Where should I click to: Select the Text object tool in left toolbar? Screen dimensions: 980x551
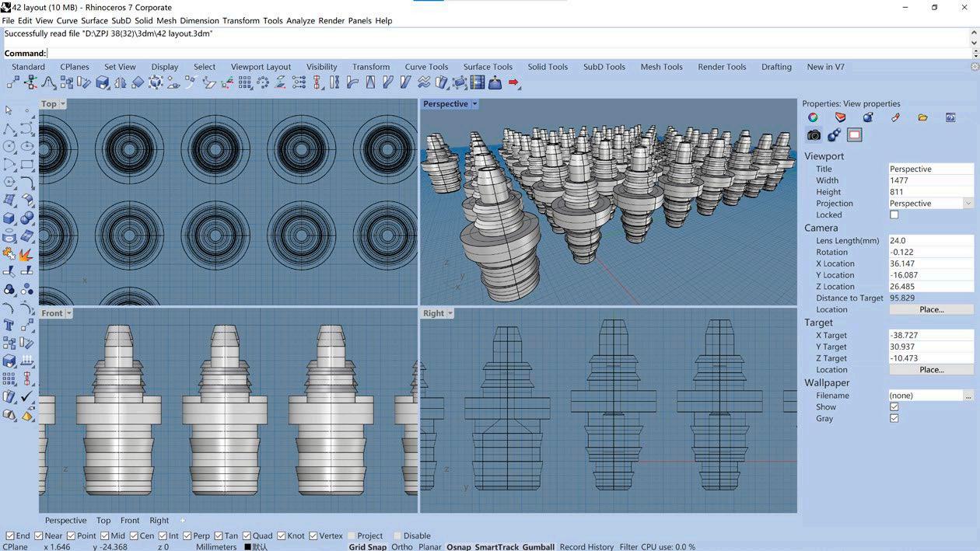(9, 325)
